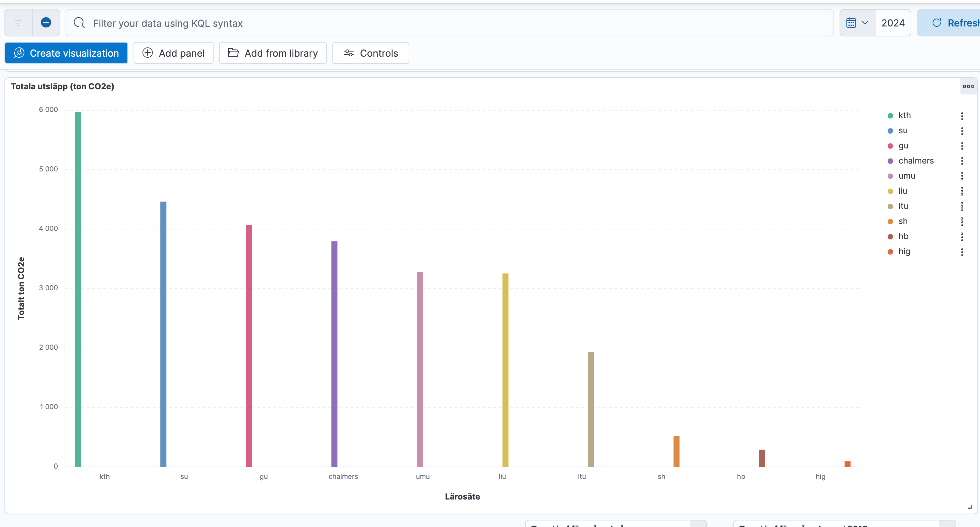
Task: Click the gu color dot in legend
Action: click(890, 146)
